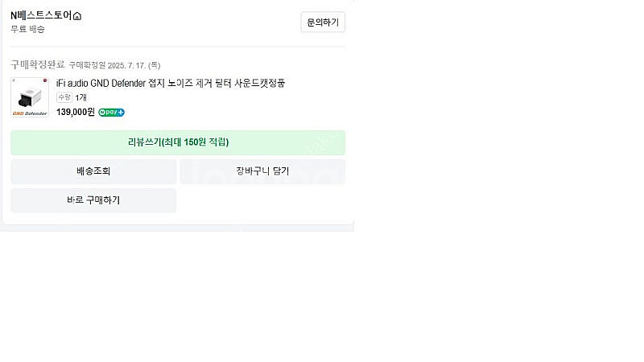Click the 1개 quantity value
The width and height of the screenshot is (644, 362).
tap(81, 97)
